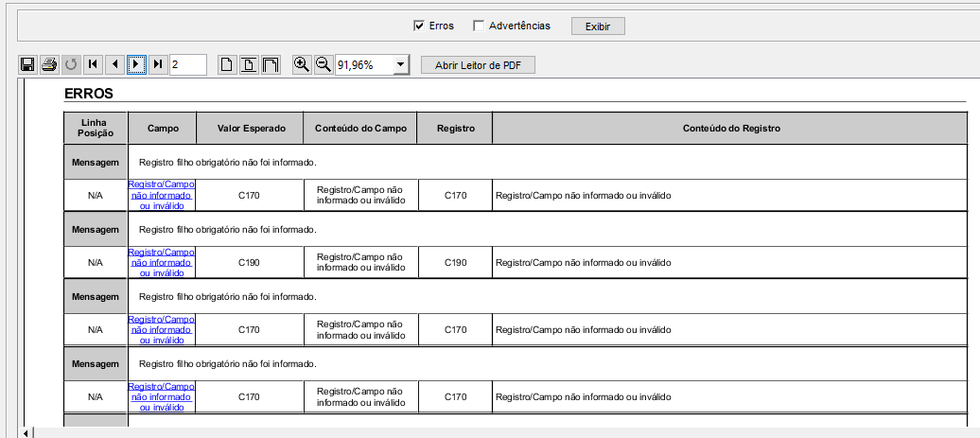This screenshot has height=438, width=980.
Task: Click the vertical scrollbar up arrow
Action: tap(972, 86)
